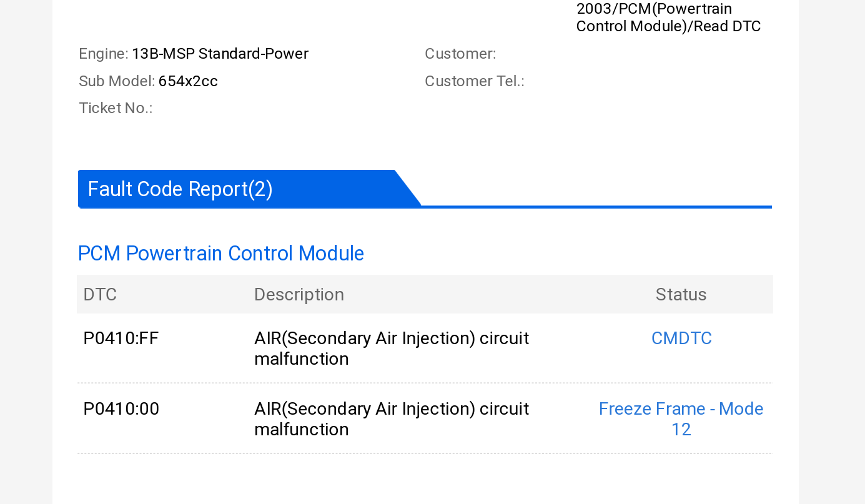Viewport: 865px width, 504px height.
Task: Click the Engine field label
Action: coord(103,54)
